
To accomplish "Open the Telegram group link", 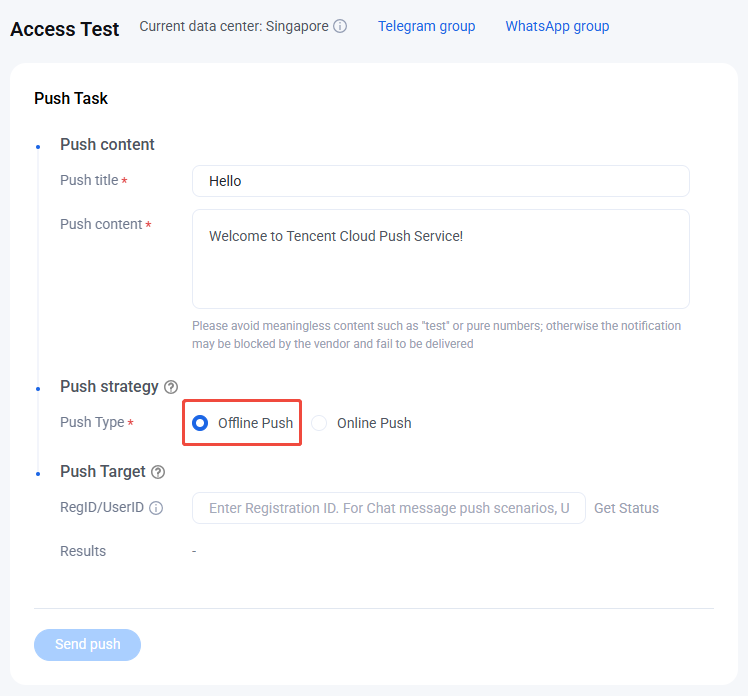I will (426, 26).
